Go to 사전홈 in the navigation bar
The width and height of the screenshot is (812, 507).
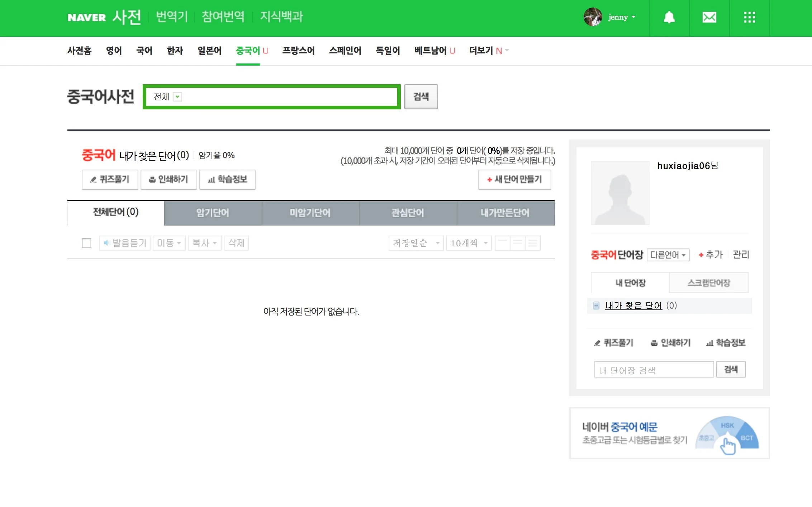pyautogui.click(x=79, y=51)
